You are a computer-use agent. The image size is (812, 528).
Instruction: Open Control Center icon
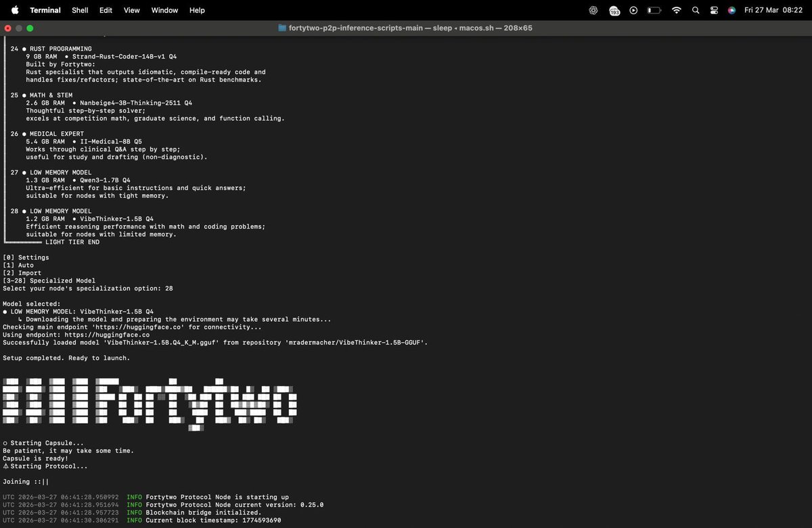(714, 10)
